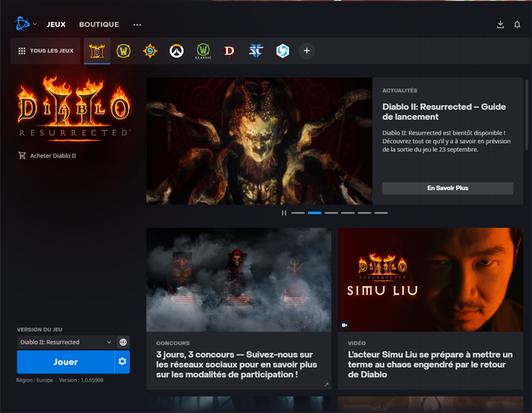Open the ellipsis overflow menu

coord(137,25)
